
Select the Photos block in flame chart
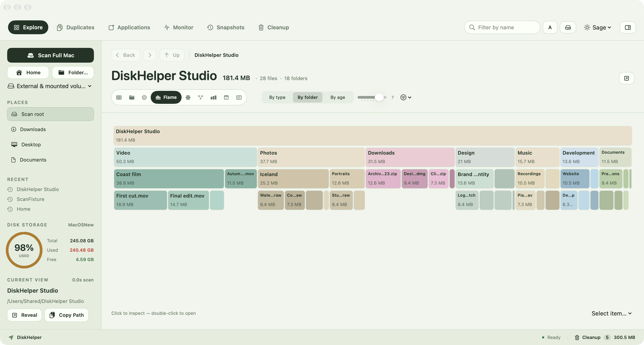coord(311,157)
